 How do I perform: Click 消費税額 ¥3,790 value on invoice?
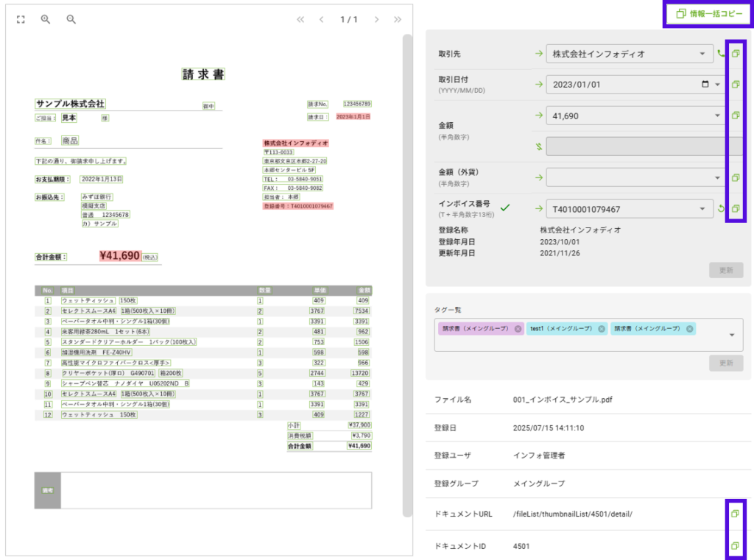click(361, 436)
